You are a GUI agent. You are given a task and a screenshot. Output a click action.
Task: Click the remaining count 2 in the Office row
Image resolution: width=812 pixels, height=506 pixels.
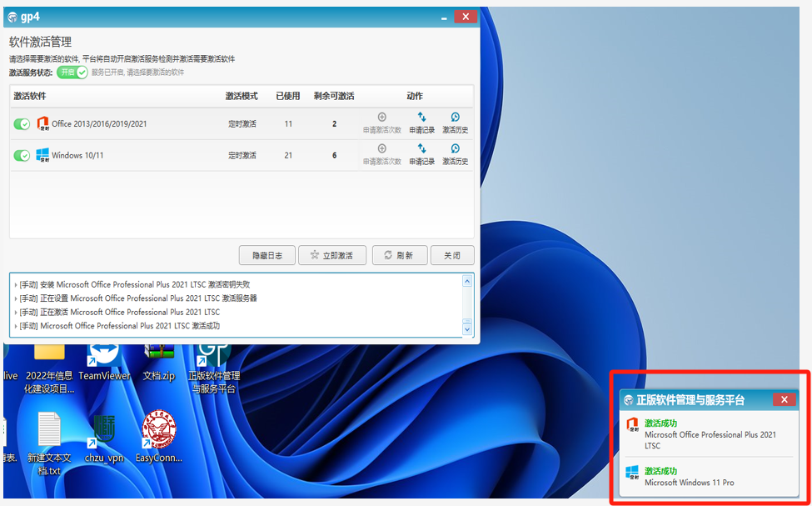(335, 124)
